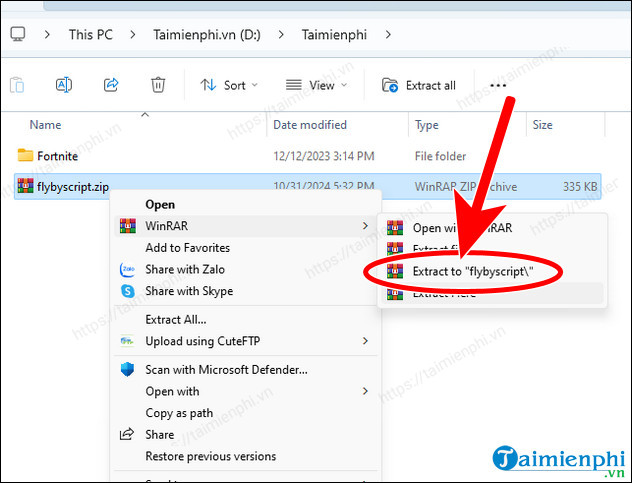Click the Skype icon

point(128,291)
